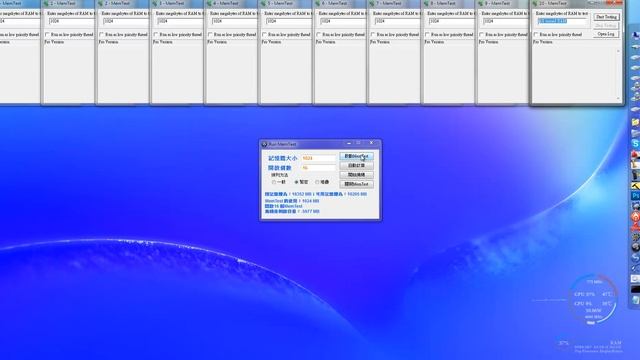Click the blue curved arrow icon in side dock
Image resolution: width=640 pixels, height=360 pixels.
(x=635, y=258)
